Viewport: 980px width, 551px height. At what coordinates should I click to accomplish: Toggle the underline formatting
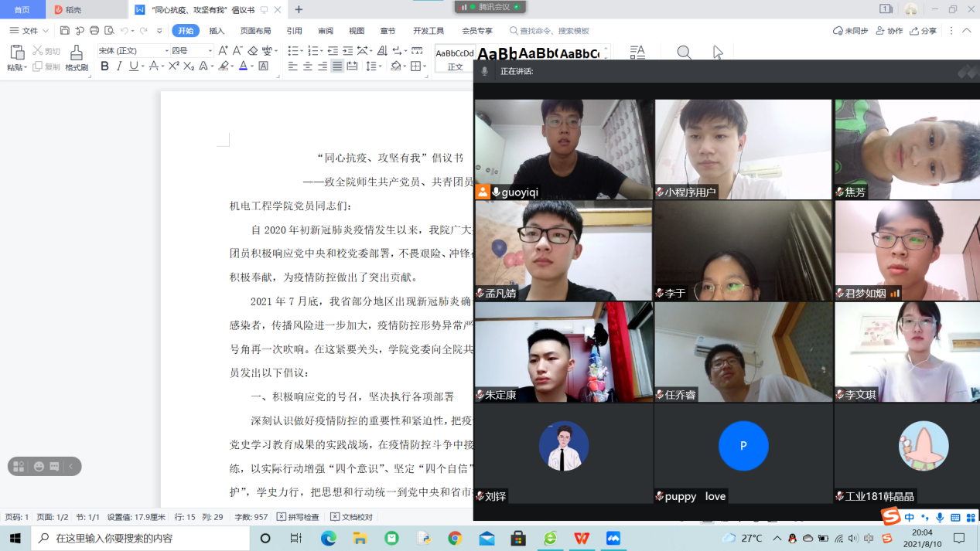[131, 66]
